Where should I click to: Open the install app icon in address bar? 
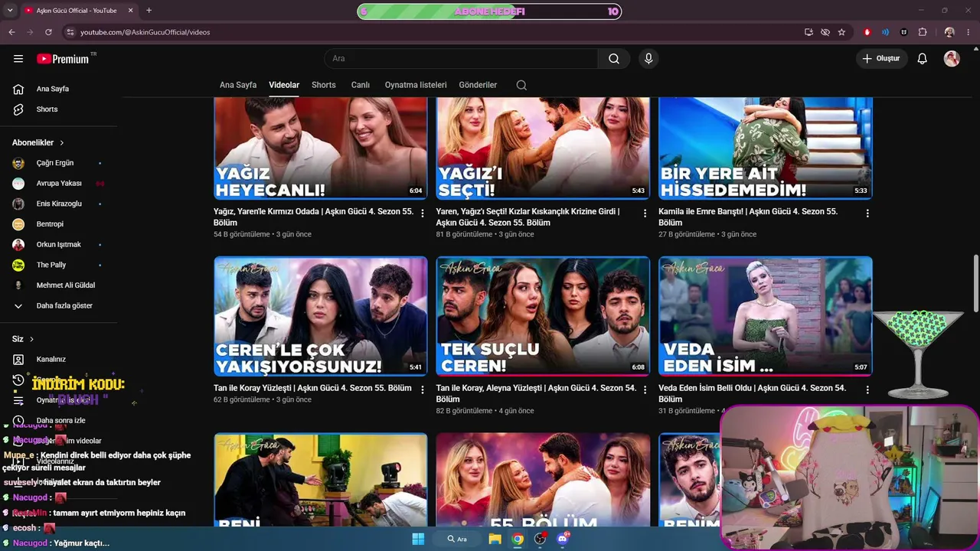pos(808,32)
